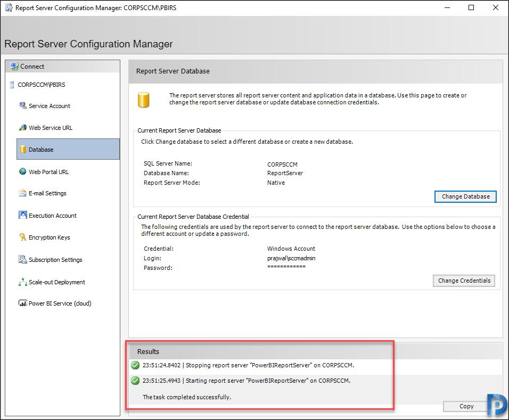Click the Login value prajwal\sccmadmin
Viewport: 509px width, 420px height.
point(291,258)
